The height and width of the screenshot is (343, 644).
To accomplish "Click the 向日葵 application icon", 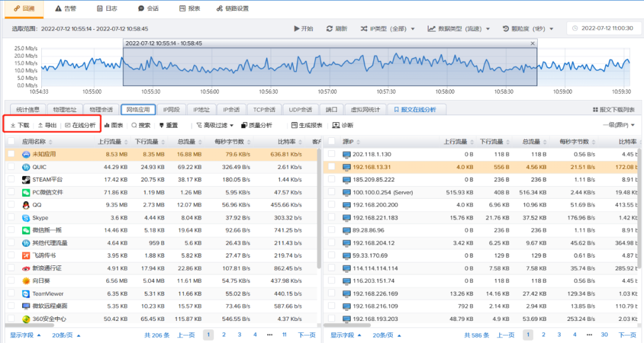I will pyautogui.click(x=26, y=281).
